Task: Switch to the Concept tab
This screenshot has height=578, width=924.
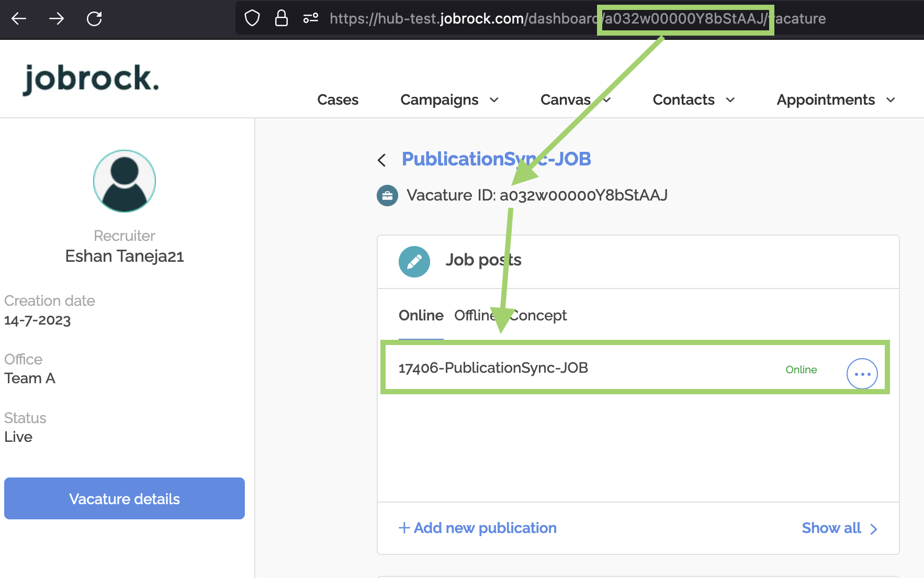Action: point(538,315)
